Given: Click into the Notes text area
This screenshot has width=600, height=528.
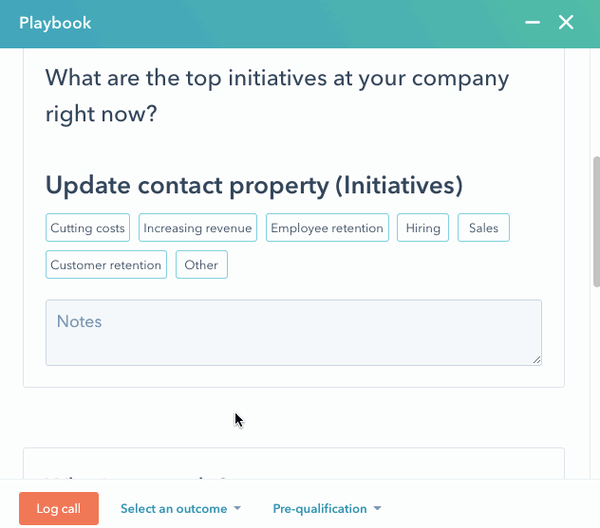Looking at the screenshot, I should [293, 332].
